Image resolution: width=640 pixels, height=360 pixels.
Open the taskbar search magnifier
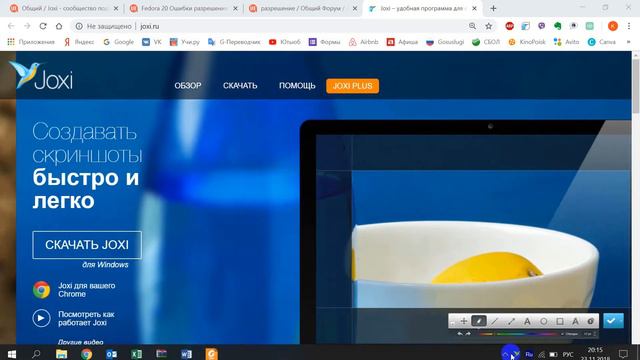36,354
